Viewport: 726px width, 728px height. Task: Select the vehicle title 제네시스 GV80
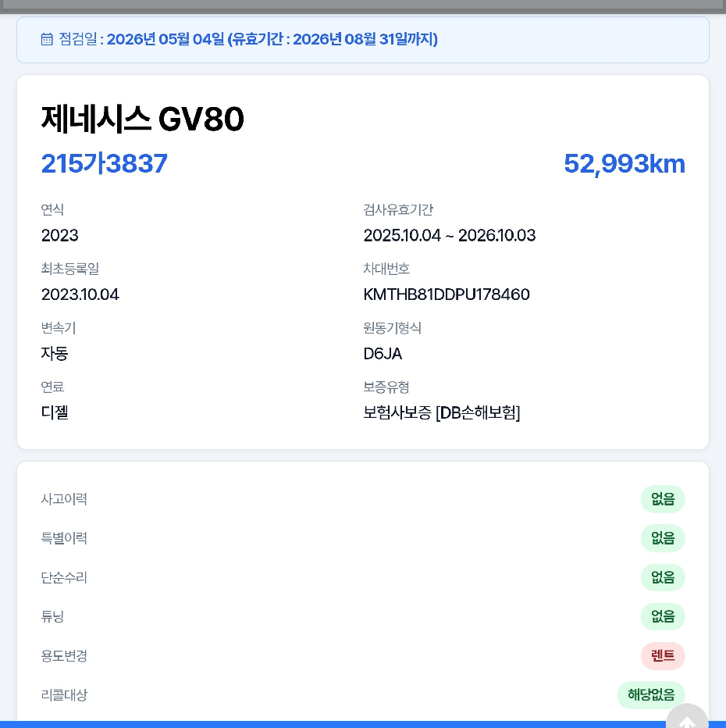pyautogui.click(x=142, y=119)
